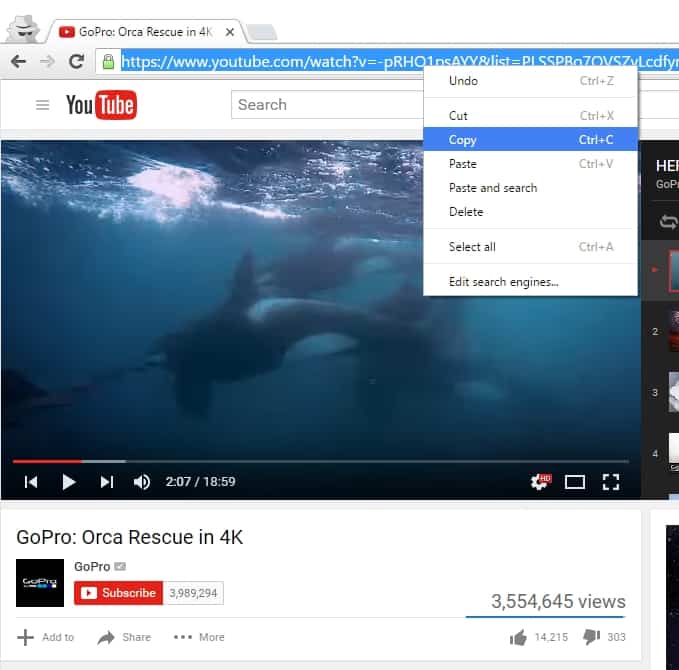Choose Select all from context menu
Viewport: 679px width, 670px height.
click(530, 247)
